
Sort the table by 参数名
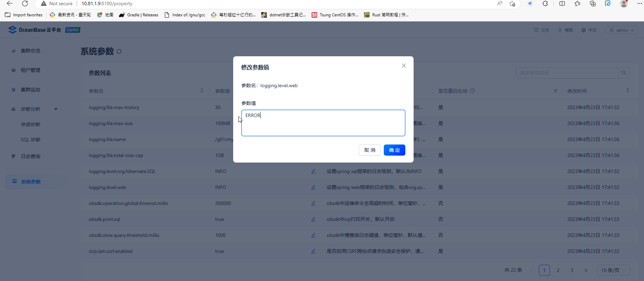tap(202, 91)
